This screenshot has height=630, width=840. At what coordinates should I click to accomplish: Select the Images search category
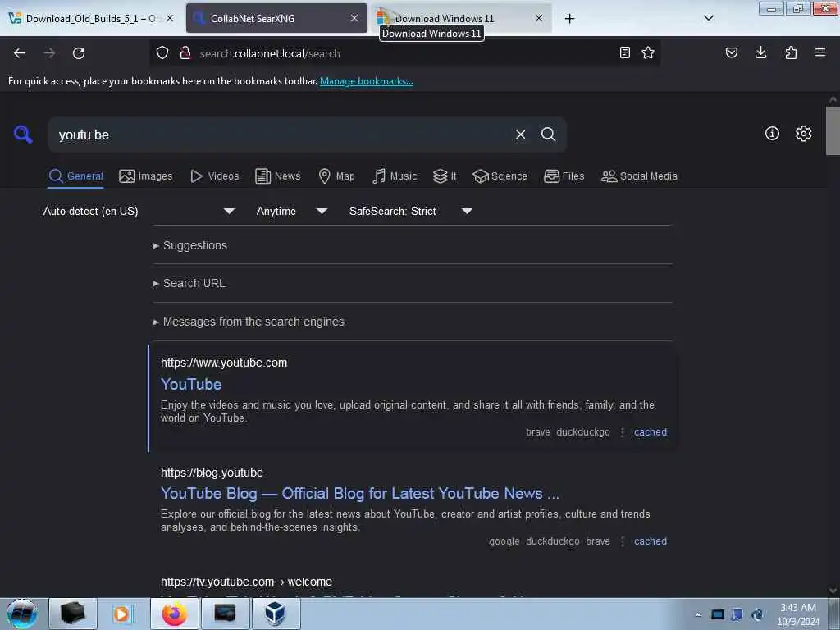146,176
